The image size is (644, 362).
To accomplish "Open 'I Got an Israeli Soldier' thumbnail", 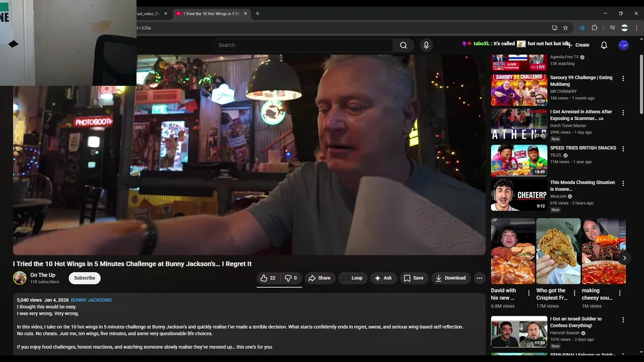I will click(x=519, y=331).
